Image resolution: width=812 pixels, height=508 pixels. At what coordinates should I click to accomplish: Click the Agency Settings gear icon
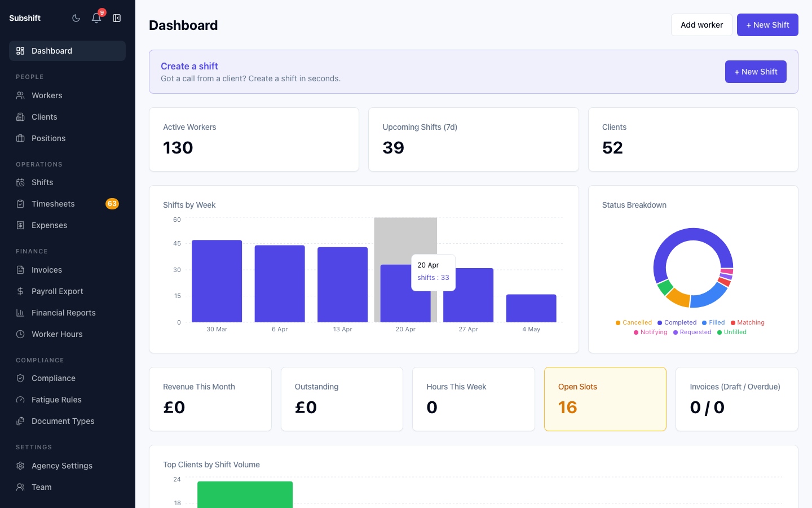tap(20, 466)
